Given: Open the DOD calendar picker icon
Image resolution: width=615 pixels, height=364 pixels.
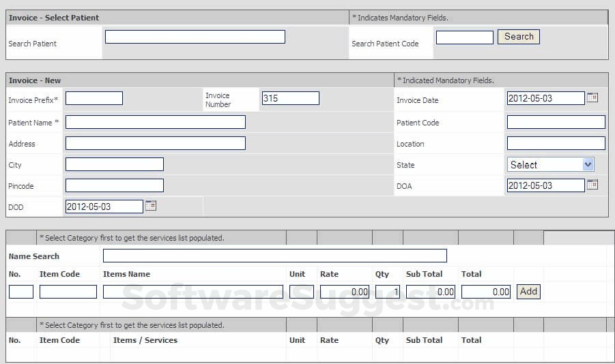Looking at the screenshot, I should (151, 206).
